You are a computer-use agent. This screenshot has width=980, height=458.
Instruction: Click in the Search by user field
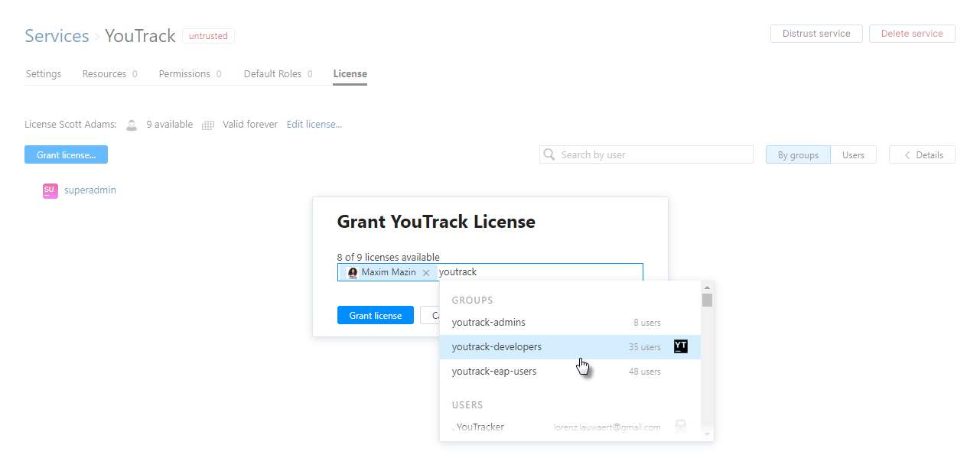(646, 154)
